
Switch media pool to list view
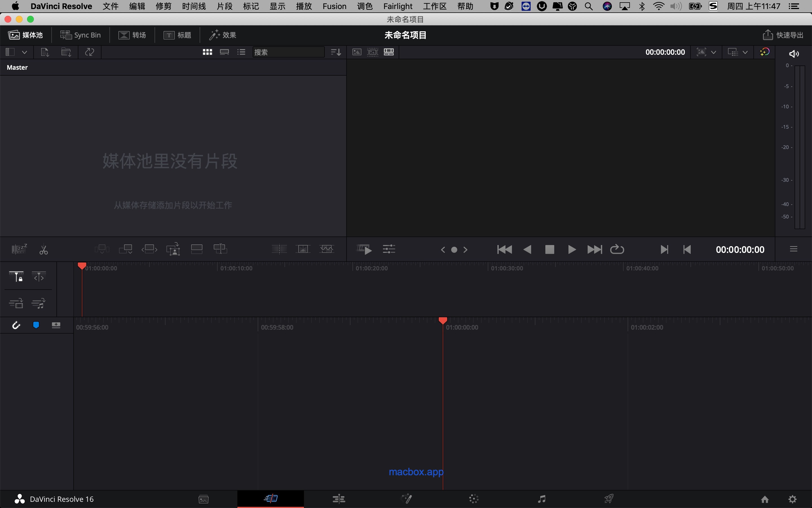(241, 52)
